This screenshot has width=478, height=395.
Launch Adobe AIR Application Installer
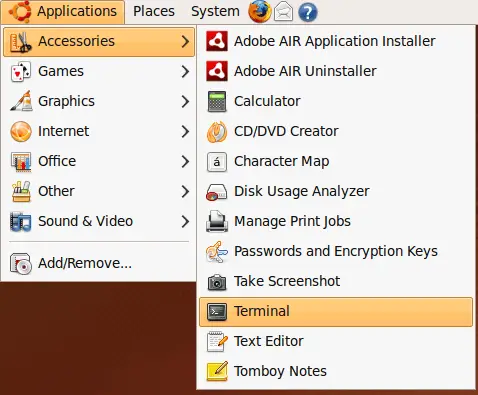point(336,41)
